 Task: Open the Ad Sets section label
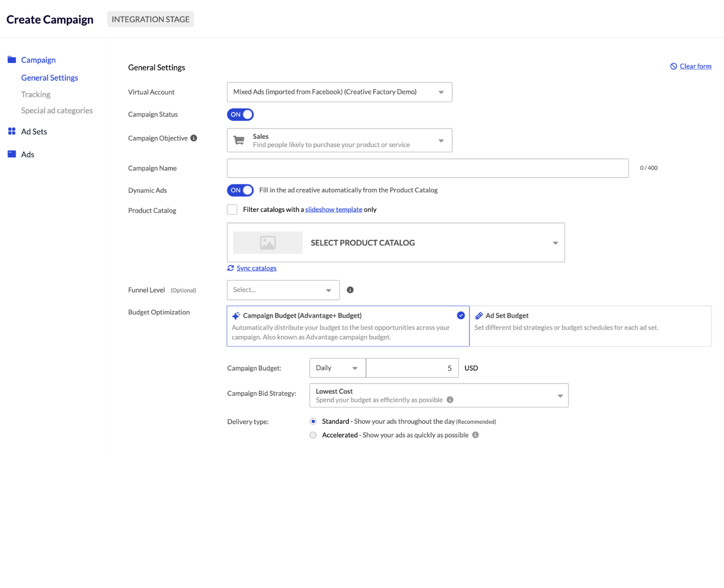pyautogui.click(x=34, y=132)
